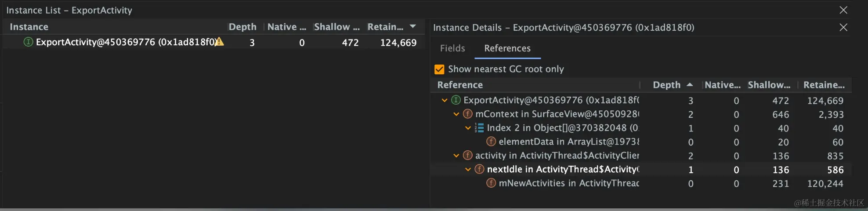Collapse the Index 2 in Object[] node

(x=468, y=128)
